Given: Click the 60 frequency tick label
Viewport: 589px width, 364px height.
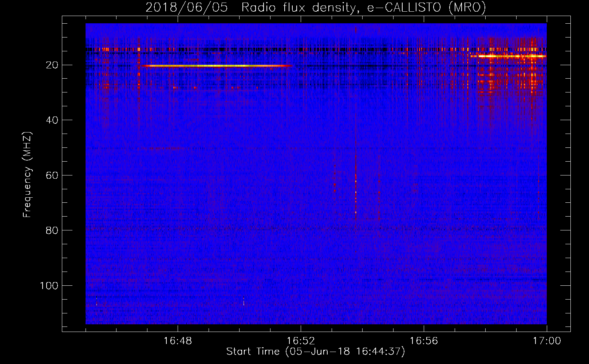Looking at the screenshot, I should (52, 175).
